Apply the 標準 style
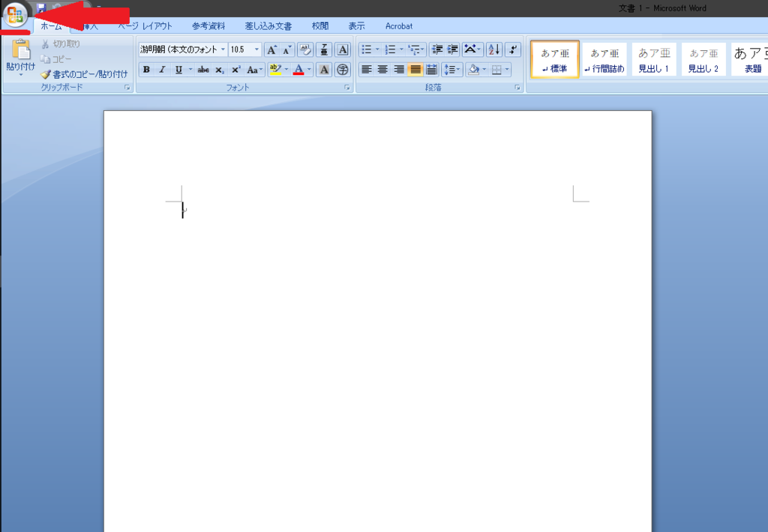 point(555,60)
